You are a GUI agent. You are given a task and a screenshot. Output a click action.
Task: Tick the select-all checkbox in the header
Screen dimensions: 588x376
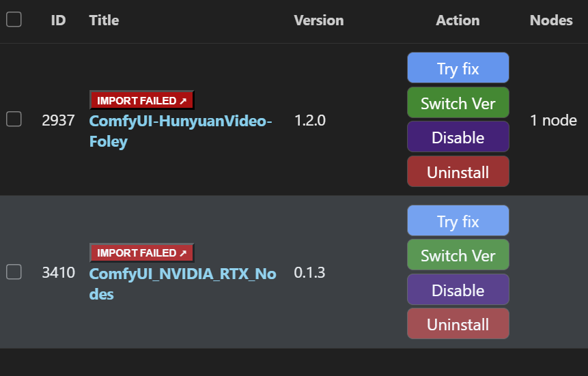tap(14, 20)
